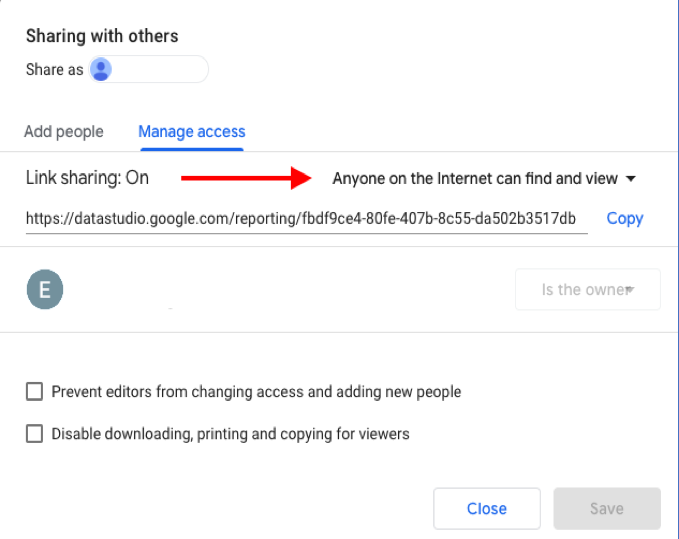Open the Is the owner permission dropdown
This screenshot has width=679, height=539.
588,289
